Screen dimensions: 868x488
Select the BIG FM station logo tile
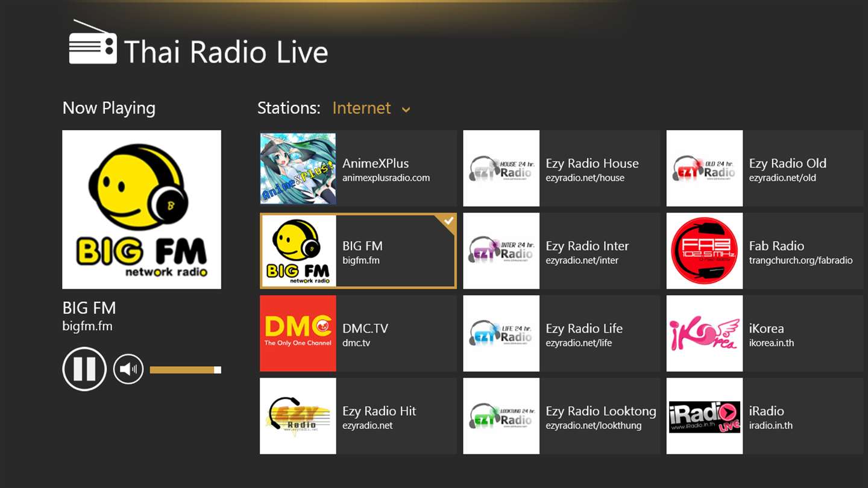point(298,251)
